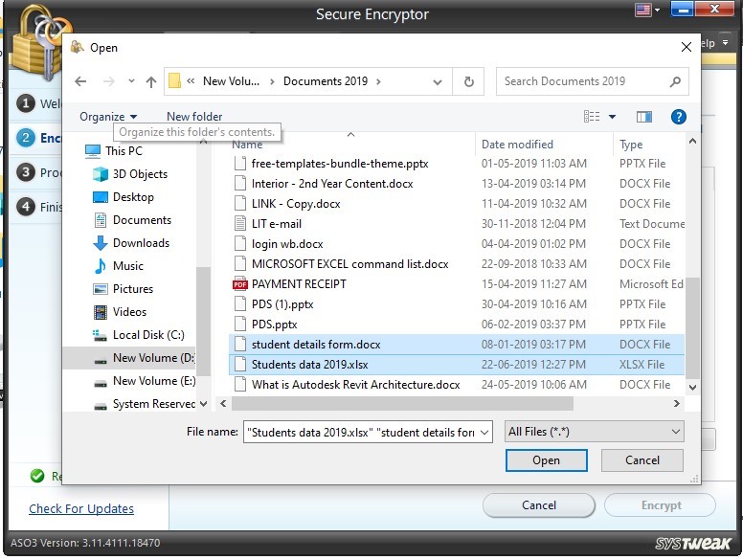The image size is (743, 560).
Task: Open the recent locations chevron
Action: point(131,81)
